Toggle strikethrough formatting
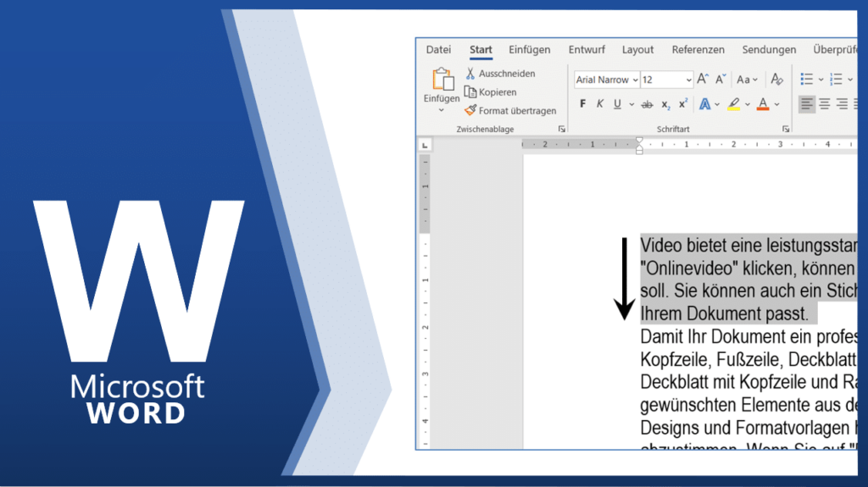Screen dimensions: 868x487 tap(647, 104)
